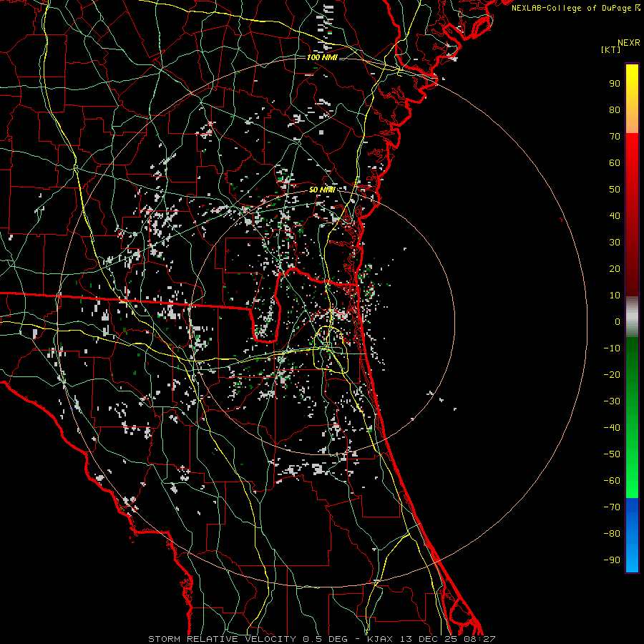The height and width of the screenshot is (644, 644).
Task: Click the blue bottom segment of color bar
Action: pyautogui.click(x=632, y=535)
